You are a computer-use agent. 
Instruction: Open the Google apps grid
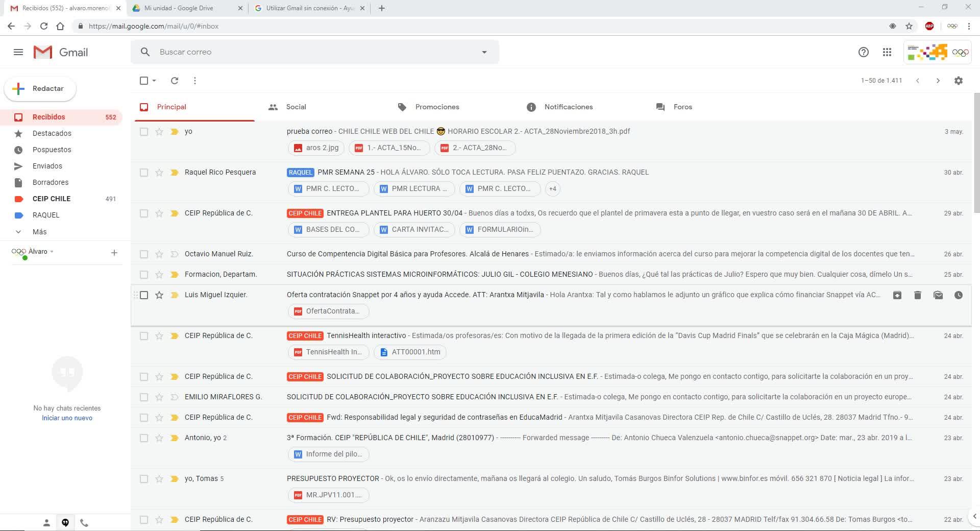click(x=887, y=52)
